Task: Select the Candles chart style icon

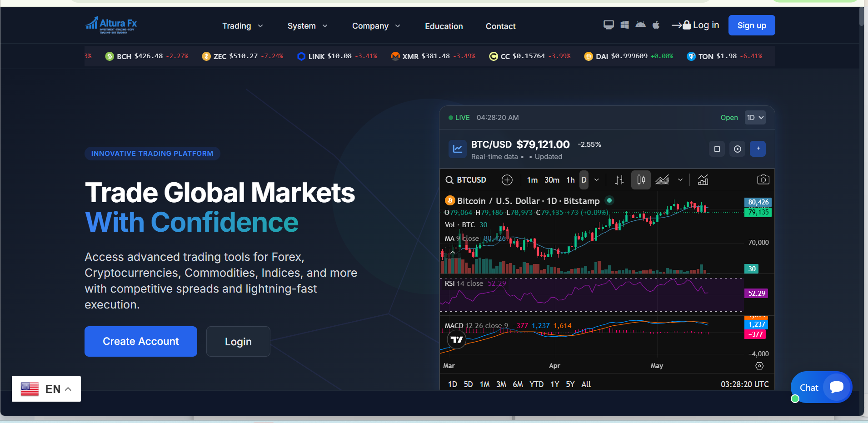Action: [x=641, y=180]
